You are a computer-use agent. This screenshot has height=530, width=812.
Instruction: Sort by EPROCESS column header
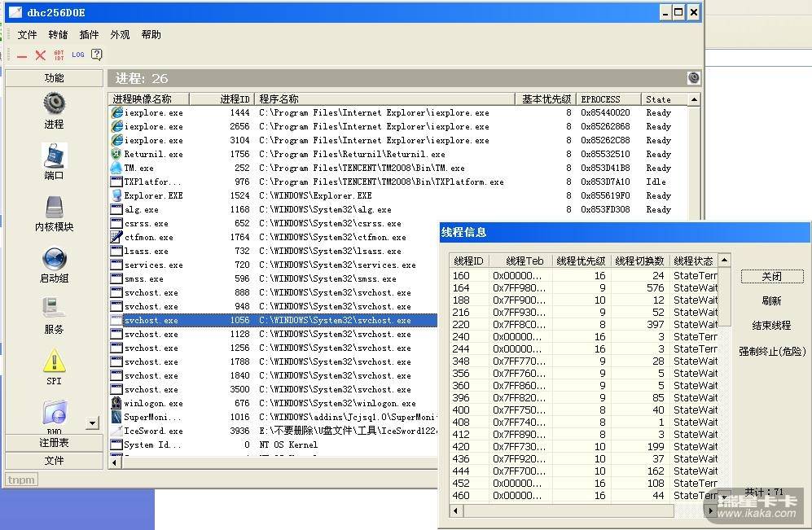[608, 99]
